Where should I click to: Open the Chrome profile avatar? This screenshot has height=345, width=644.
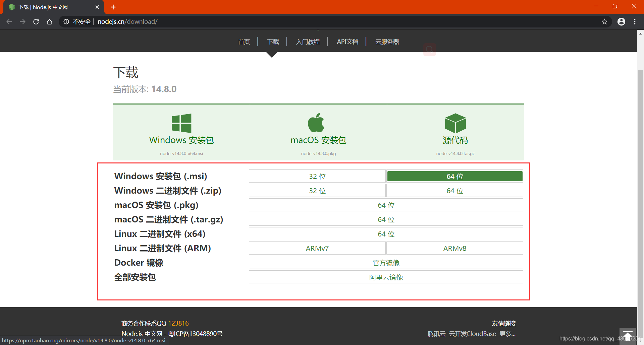(x=621, y=22)
